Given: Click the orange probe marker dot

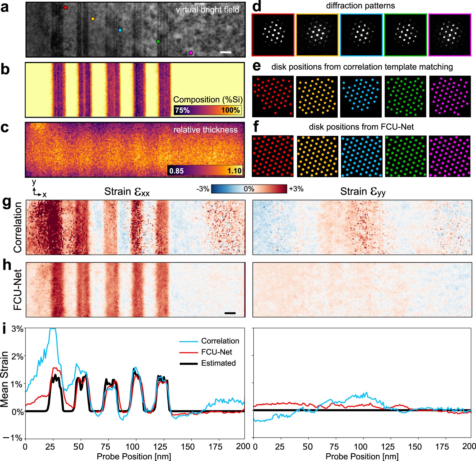Looking at the screenshot, I should (x=93, y=19).
